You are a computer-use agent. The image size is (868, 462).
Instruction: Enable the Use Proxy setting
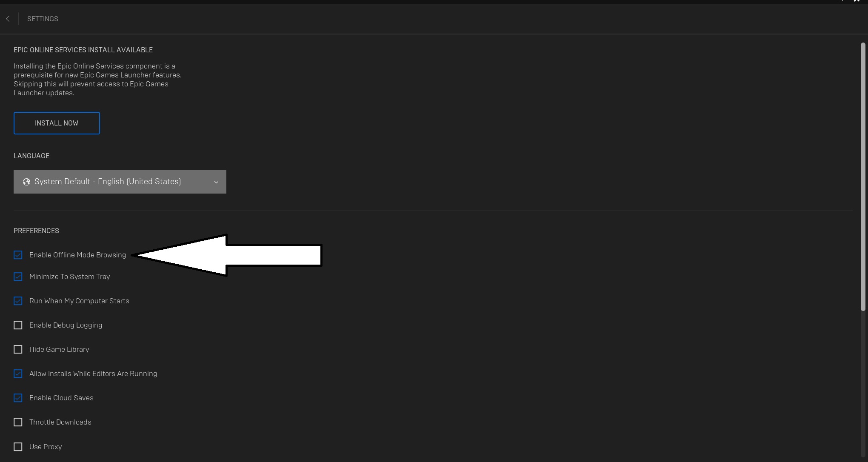point(18,447)
